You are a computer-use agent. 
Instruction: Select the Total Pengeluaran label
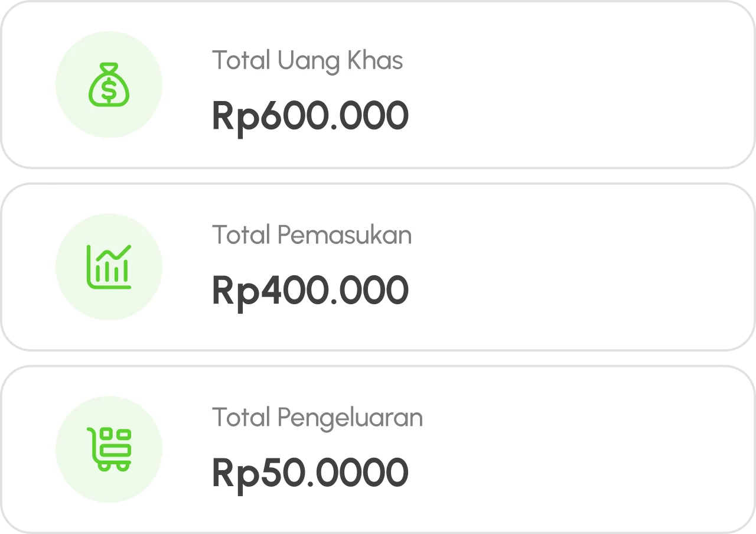pyautogui.click(x=317, y=418)
